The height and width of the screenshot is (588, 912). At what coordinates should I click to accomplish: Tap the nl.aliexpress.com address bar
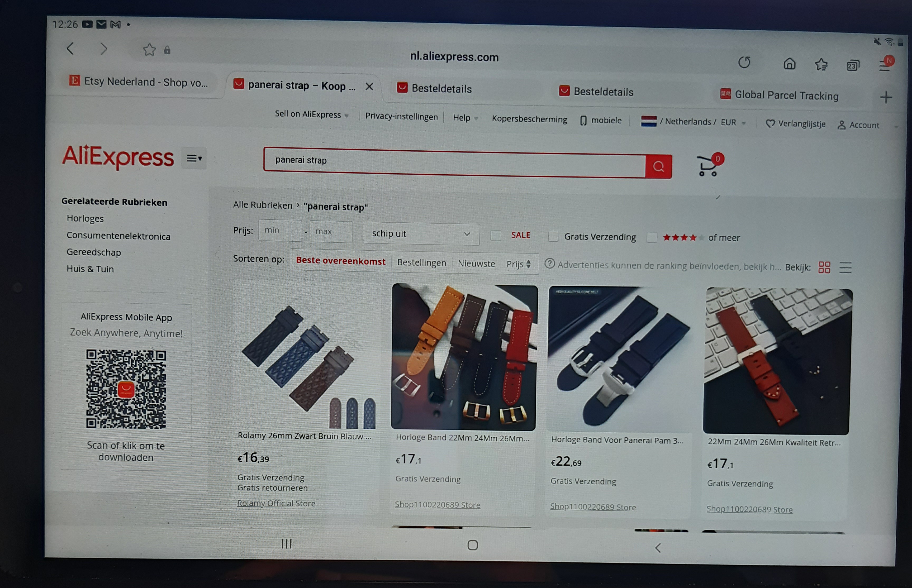[x=454, y=56]
